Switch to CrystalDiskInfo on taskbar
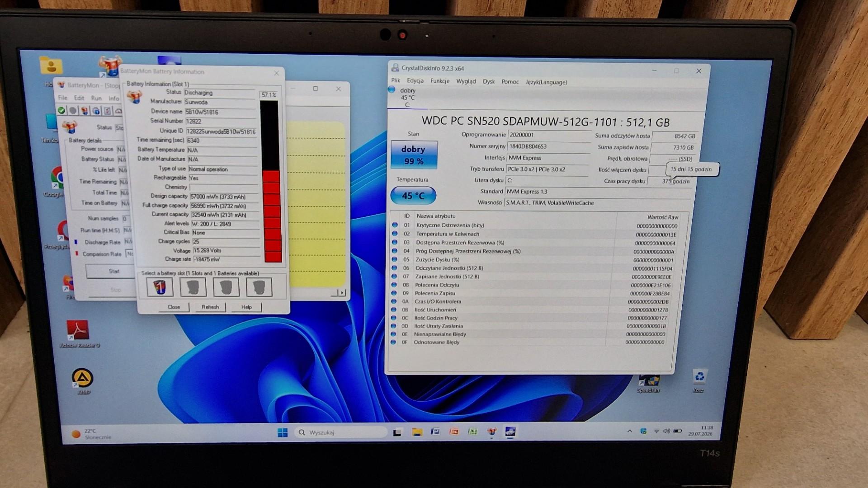This screenshot has height=488, width=868. (510, 432)
